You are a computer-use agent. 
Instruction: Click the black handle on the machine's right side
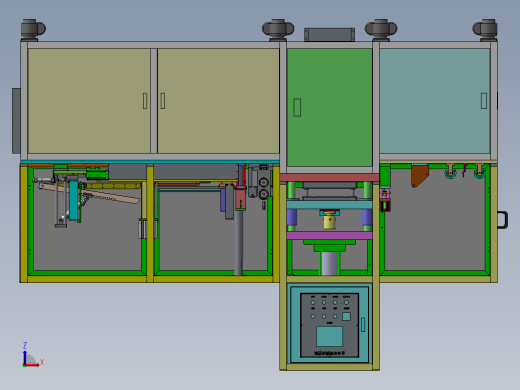point(503,220)
